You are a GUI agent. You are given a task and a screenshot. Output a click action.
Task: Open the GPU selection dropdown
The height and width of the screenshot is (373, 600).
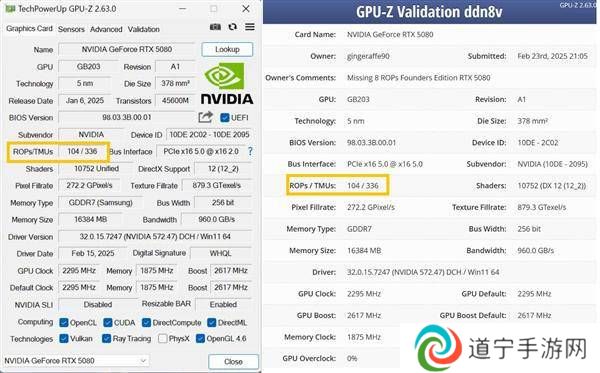(77, 360)
